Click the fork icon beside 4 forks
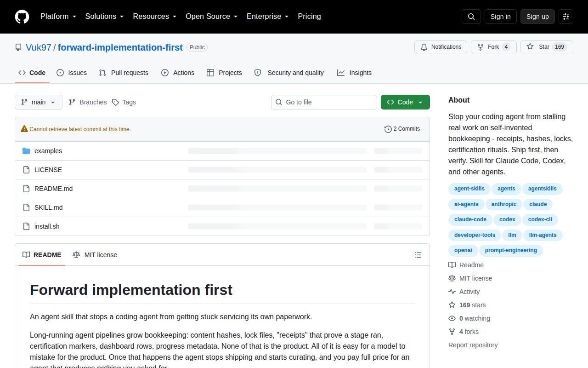 pos(452,332)
